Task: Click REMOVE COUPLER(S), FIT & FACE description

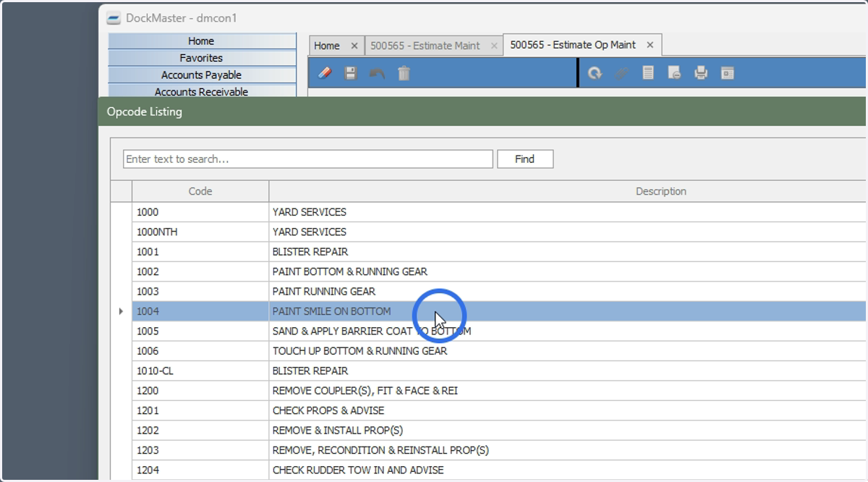Action: click(x=365, y=391)
